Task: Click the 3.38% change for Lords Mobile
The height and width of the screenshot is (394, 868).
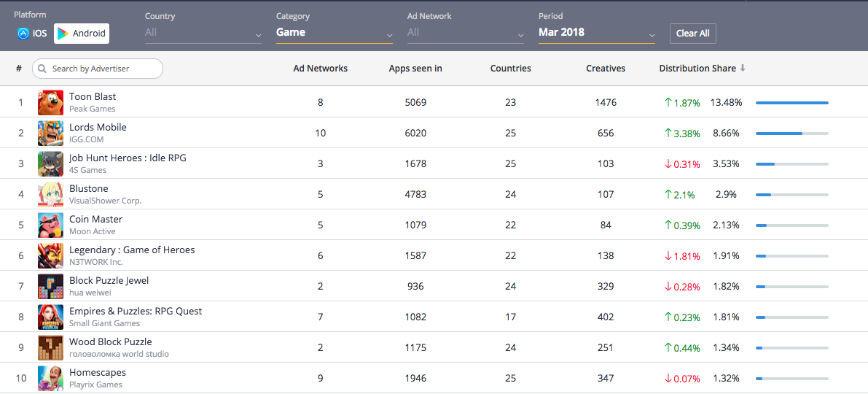Action: coord(682,134)
